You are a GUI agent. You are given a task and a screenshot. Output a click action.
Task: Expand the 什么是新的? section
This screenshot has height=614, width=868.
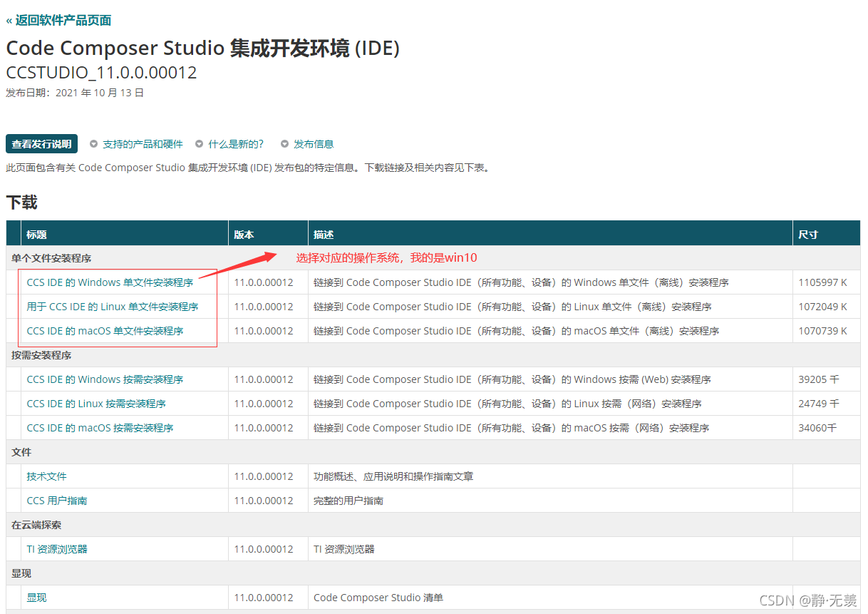(236, 144)
